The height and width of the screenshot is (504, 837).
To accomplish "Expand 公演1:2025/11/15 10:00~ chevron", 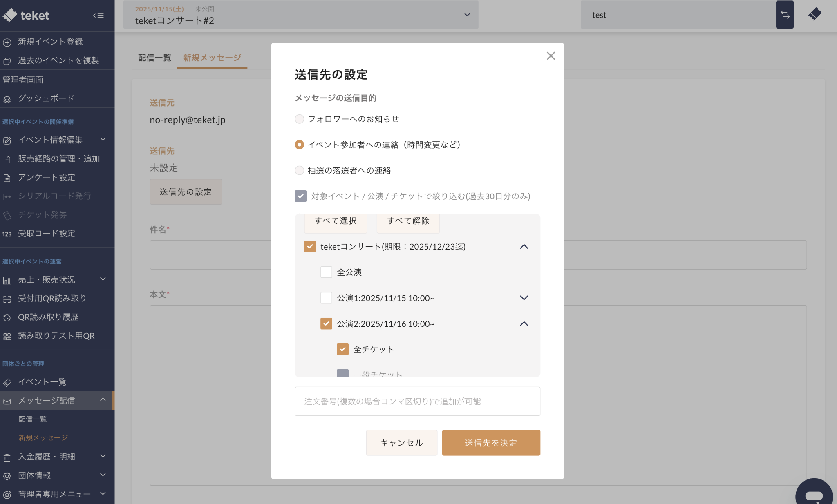I will [524, 298].
